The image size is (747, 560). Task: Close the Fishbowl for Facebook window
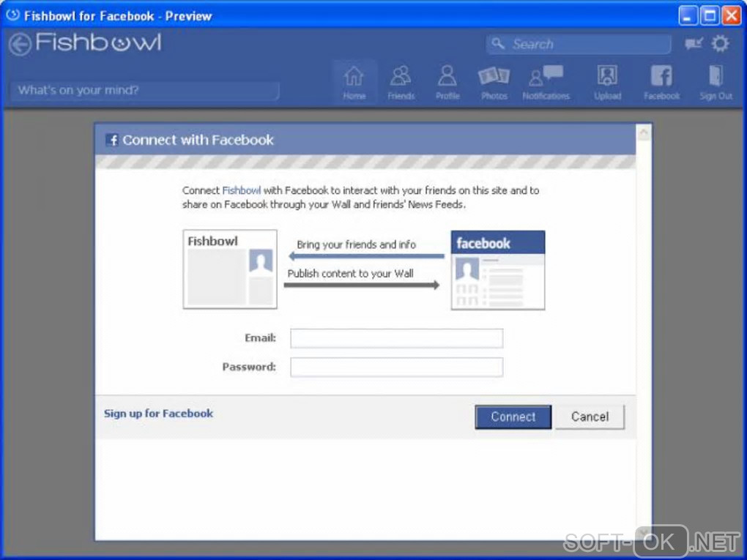click(x=732, y=15)
